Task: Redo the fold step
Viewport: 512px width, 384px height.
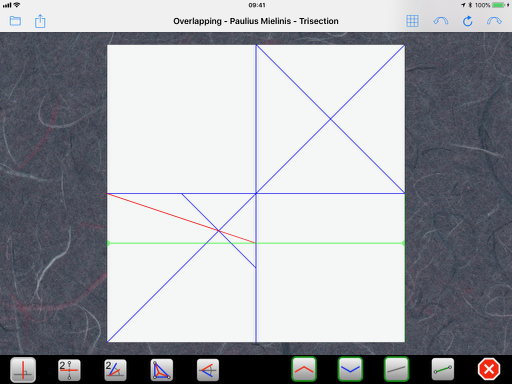Action: [x=494, y=21]
